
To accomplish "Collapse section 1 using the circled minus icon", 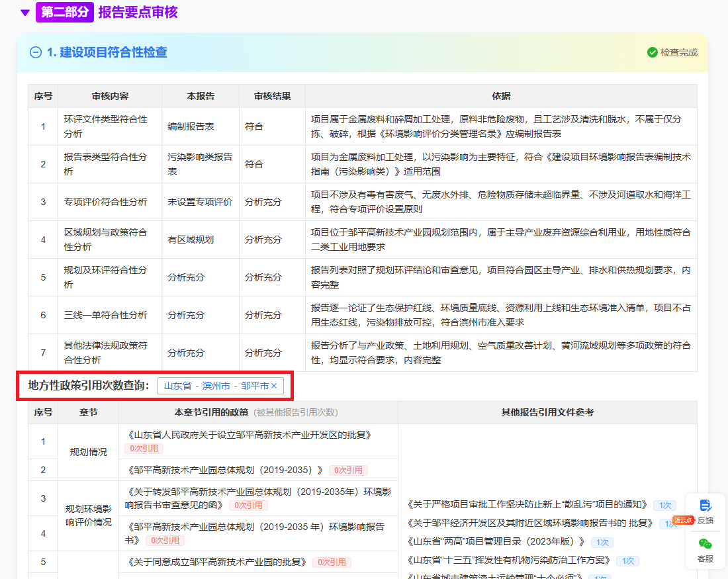I will click(36, 53).
